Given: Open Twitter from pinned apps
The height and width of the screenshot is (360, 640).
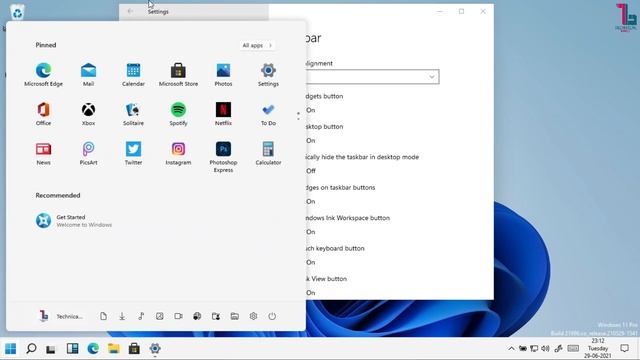Looking at the screenshot, I should point(133,153).
